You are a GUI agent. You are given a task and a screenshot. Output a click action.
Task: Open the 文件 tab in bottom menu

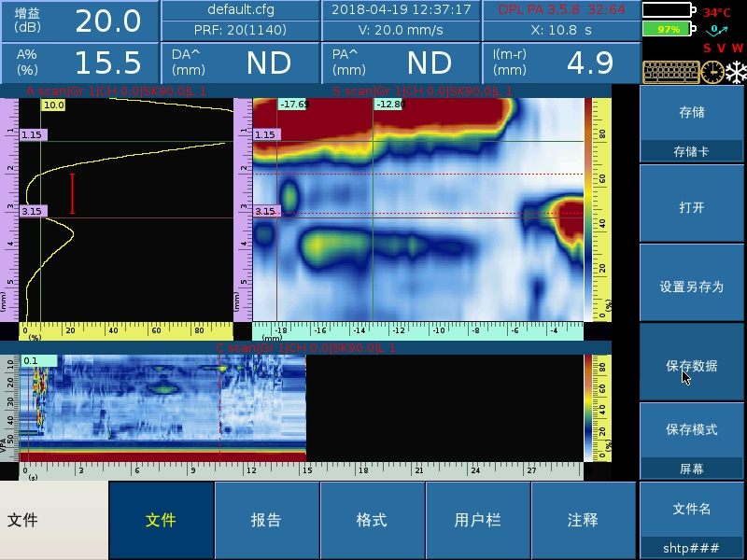(x=161, y=520)
